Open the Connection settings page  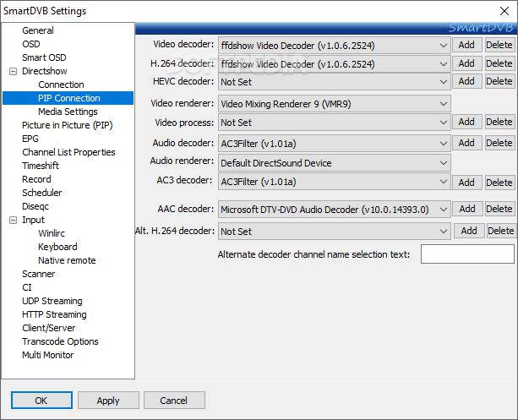click(61, 85)
